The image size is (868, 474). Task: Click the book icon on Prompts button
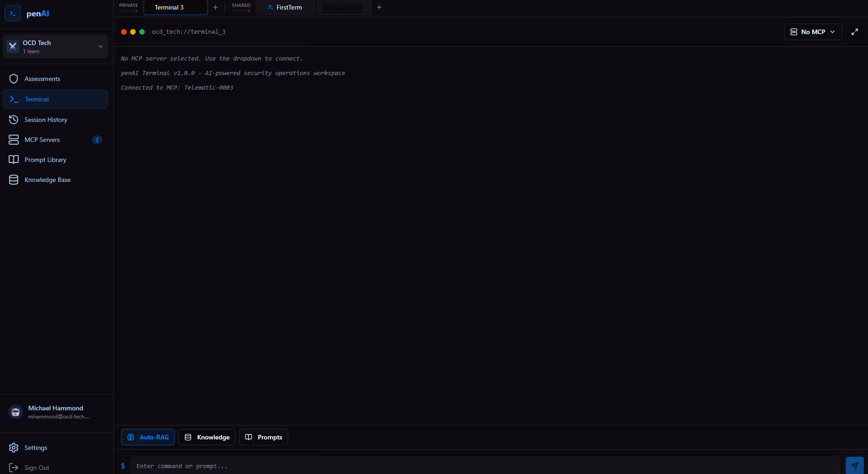coord(249,437)
